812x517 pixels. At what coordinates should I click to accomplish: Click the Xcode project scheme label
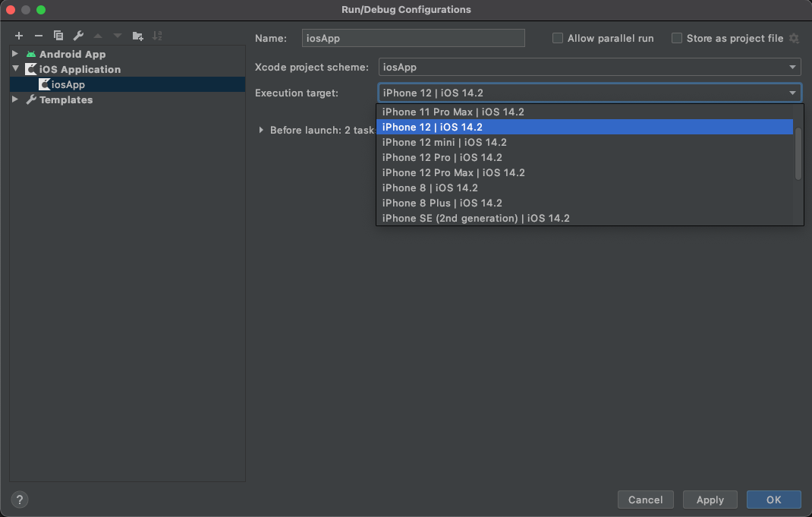coord(312,67)
